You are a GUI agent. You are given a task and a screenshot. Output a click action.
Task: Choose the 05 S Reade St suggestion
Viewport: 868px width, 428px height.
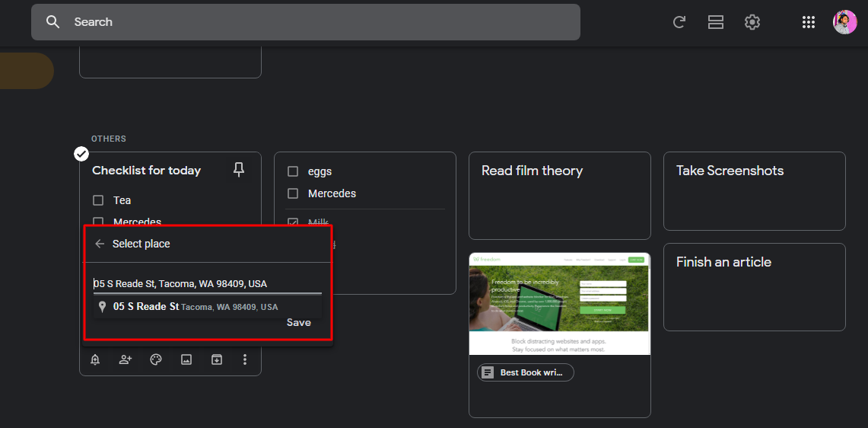tap(208, 307)
